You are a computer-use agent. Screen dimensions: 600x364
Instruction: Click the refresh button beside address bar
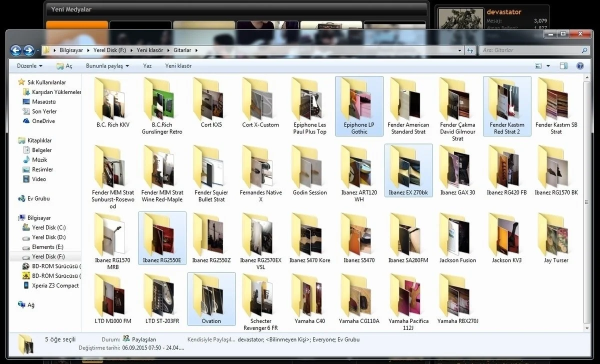coord(470,50)
